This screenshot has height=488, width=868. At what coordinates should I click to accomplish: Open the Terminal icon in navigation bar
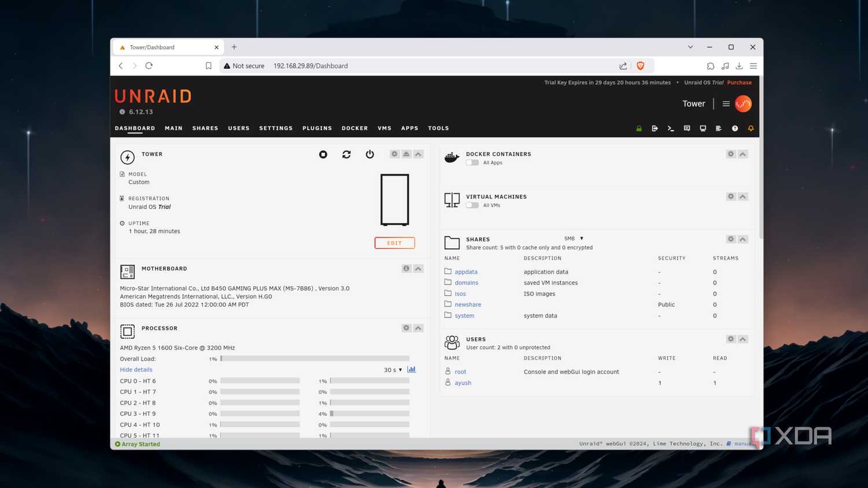click(x=671, y=128)
